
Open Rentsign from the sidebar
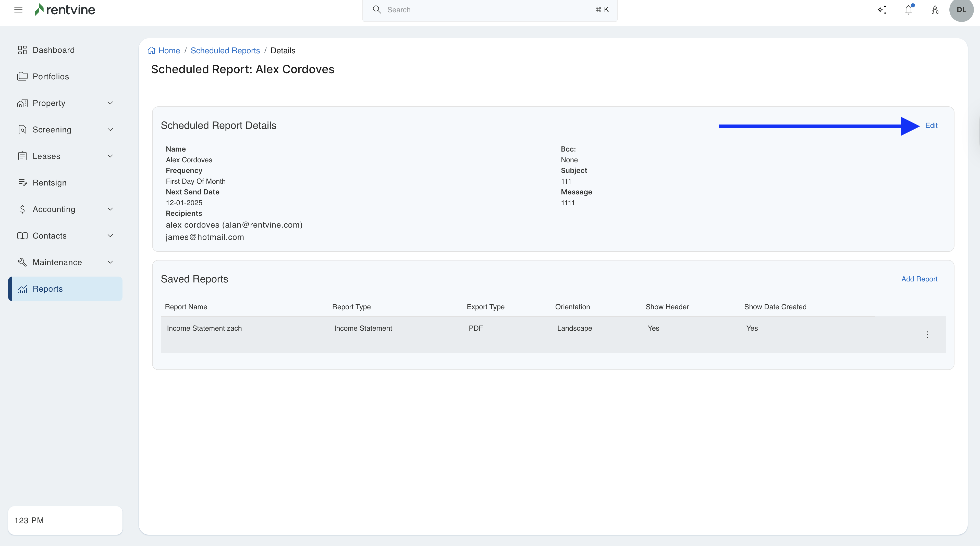pos(50,183)
